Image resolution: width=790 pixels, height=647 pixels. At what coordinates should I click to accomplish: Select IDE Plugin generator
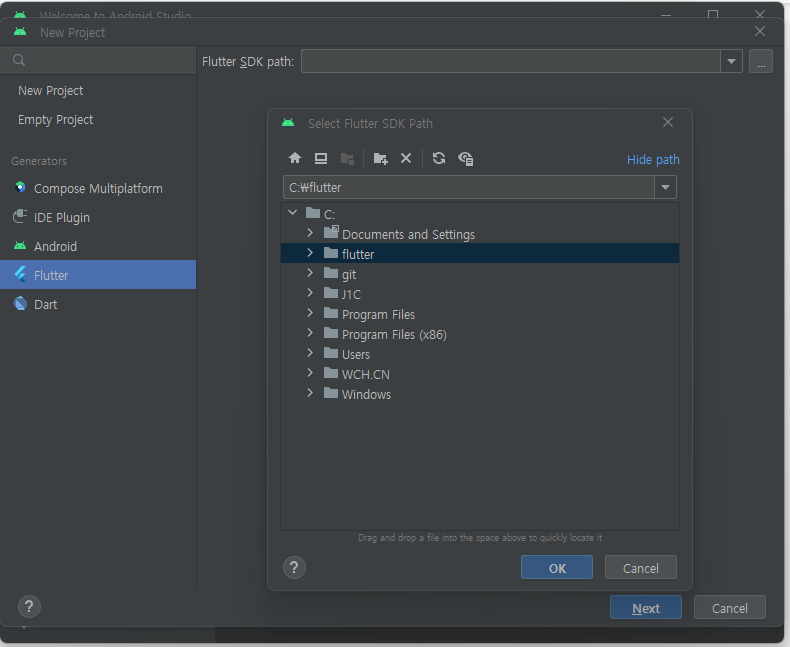click(x=98, y=218)
